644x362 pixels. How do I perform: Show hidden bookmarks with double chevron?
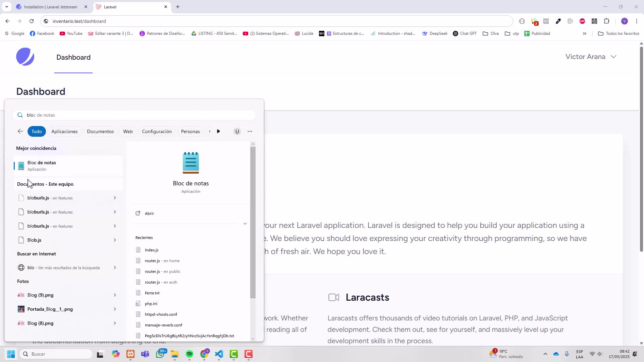[x=584, y=34]
